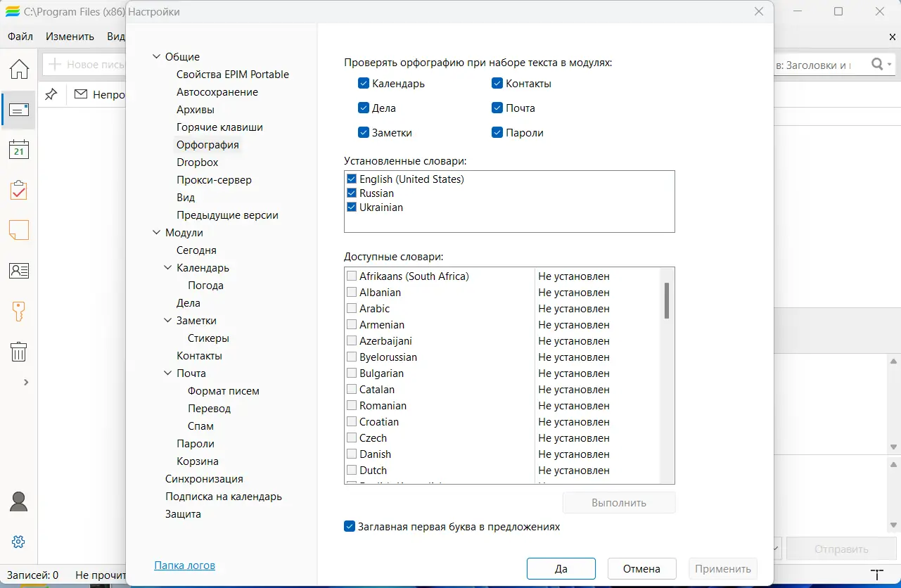Open the Notes module icon

pos(19,230)
